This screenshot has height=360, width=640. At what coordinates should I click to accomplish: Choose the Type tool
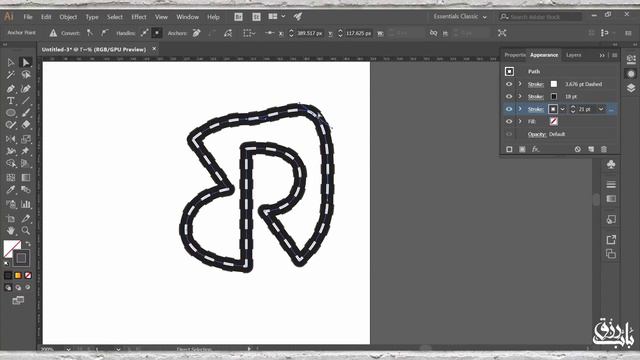point(11,100)
